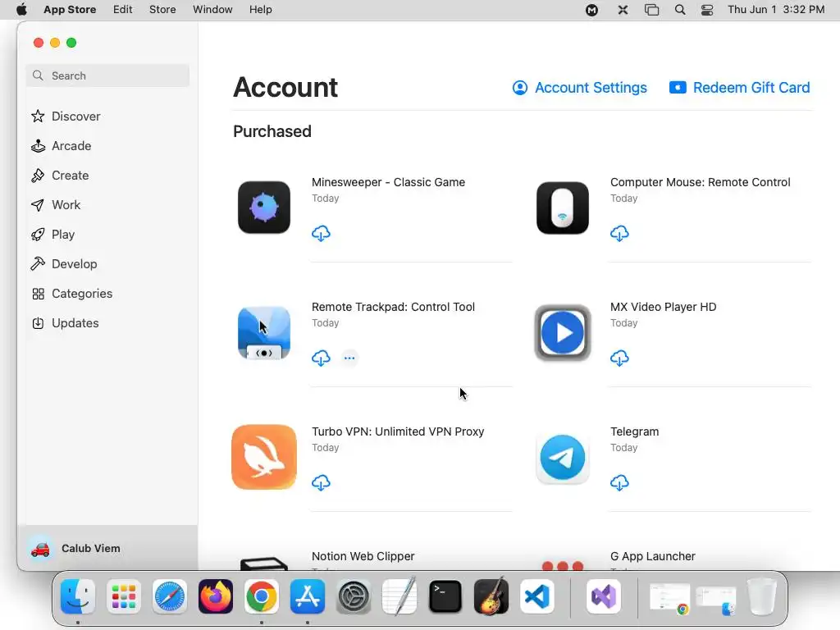The image size is (840, 630).
Task: Launch Visual Studio Code from the Dock
Action: tap(537, 596)
